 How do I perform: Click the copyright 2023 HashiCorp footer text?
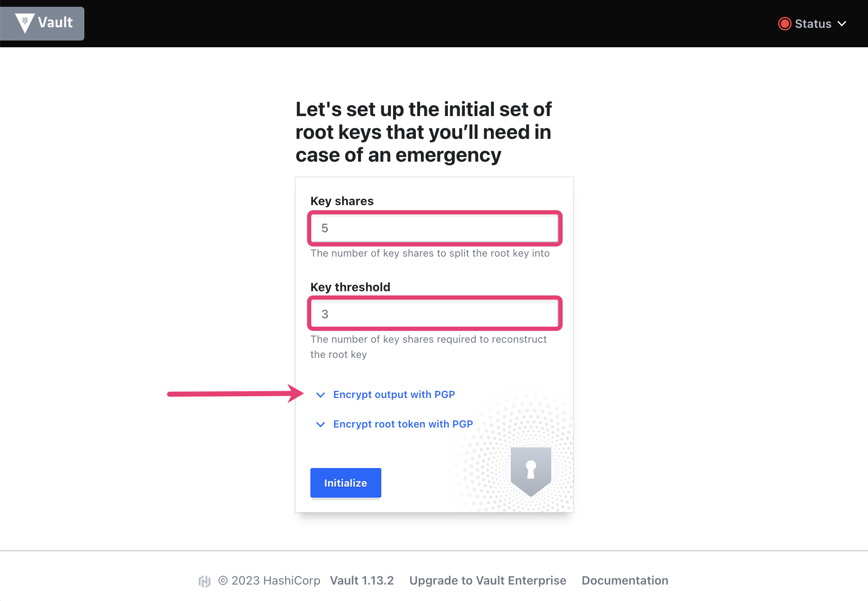click(270, 581)
